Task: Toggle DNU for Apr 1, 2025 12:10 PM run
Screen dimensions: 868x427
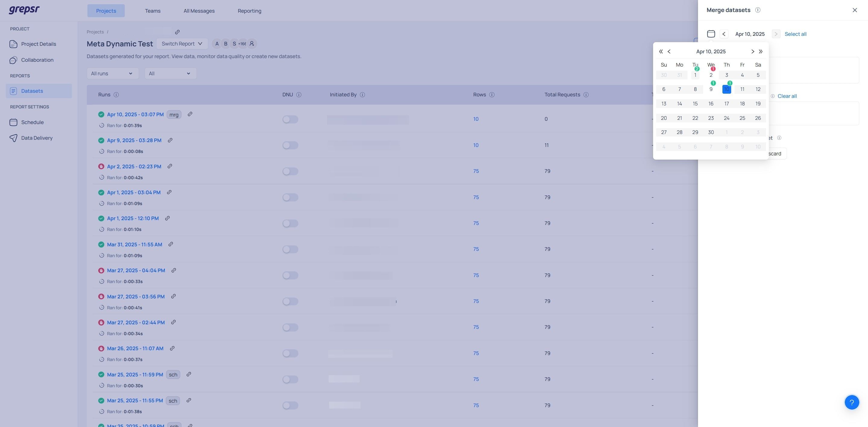Action: pyautogui.click(x=290, y=223)
